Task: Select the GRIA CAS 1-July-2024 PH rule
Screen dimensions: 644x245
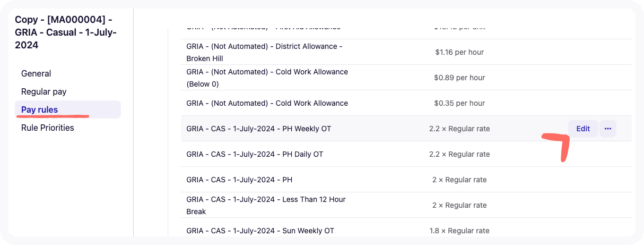Action: 406,180
